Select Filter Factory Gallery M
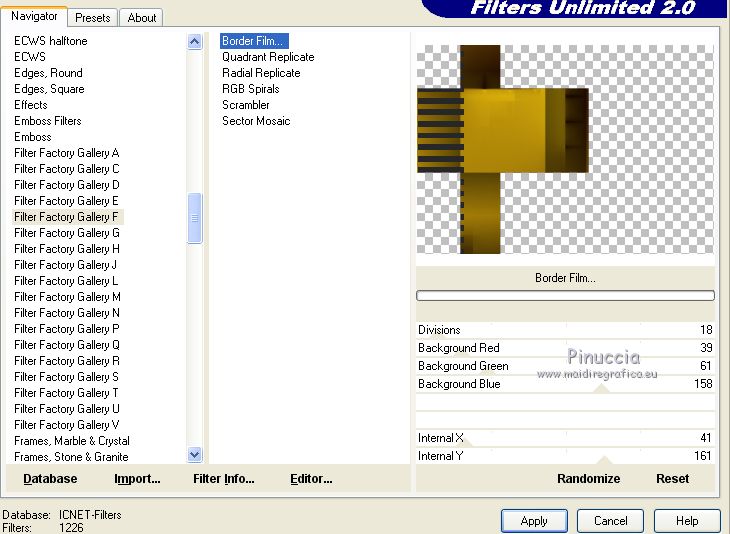730x534 pixels. [67, 297]
